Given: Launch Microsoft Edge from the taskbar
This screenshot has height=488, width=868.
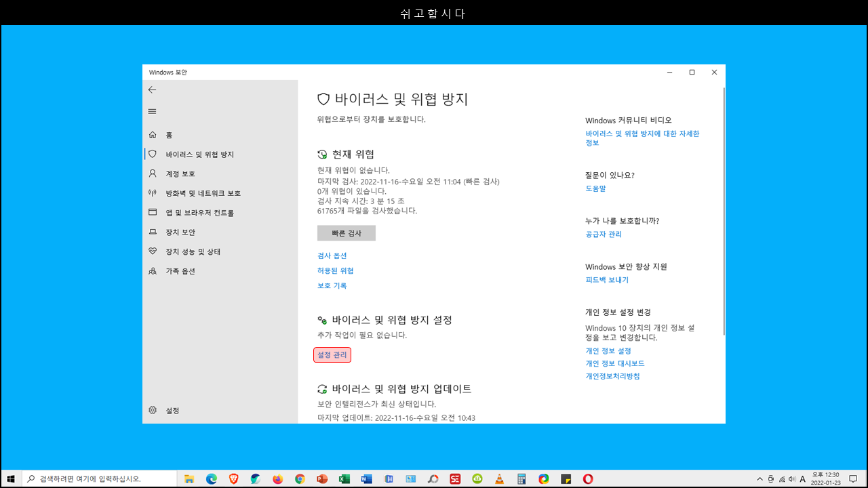Looking at the screenshot, I should (212, 479).
